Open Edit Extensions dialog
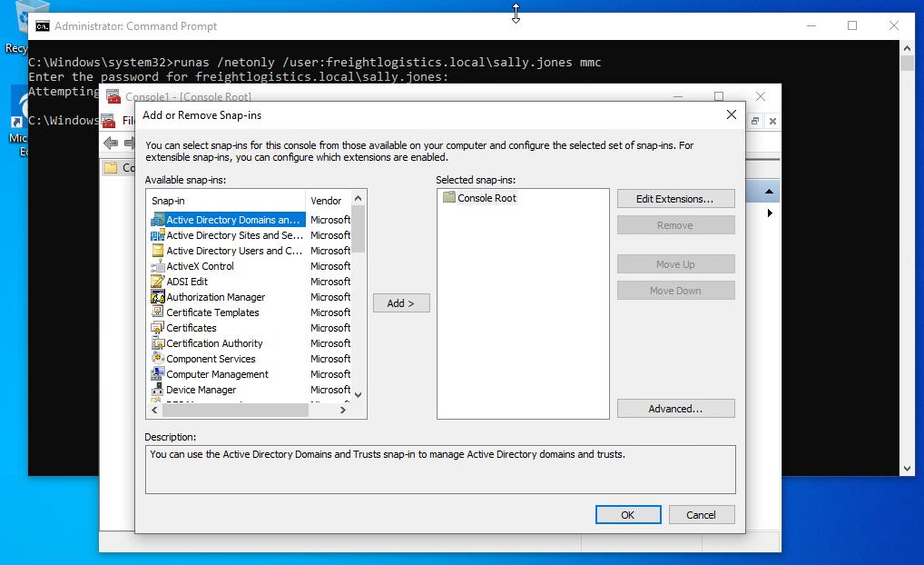This screenshot has width=924, height=565. [675, 199]
